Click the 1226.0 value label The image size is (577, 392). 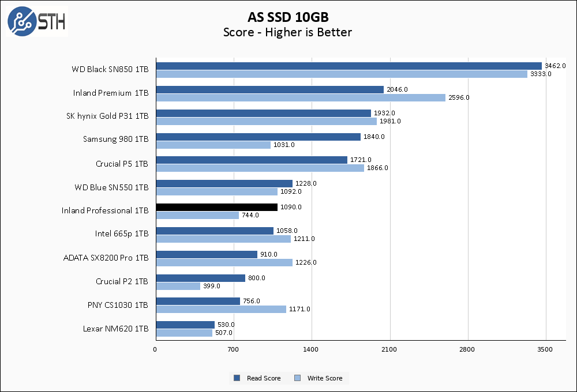pos(305,262)
